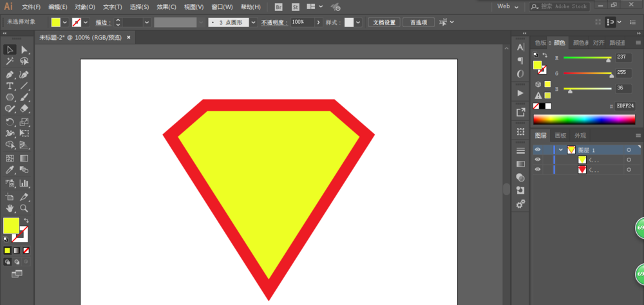Select the Eyedropper tool
Viewport: 644px width, 305px height.
[10, 169]
